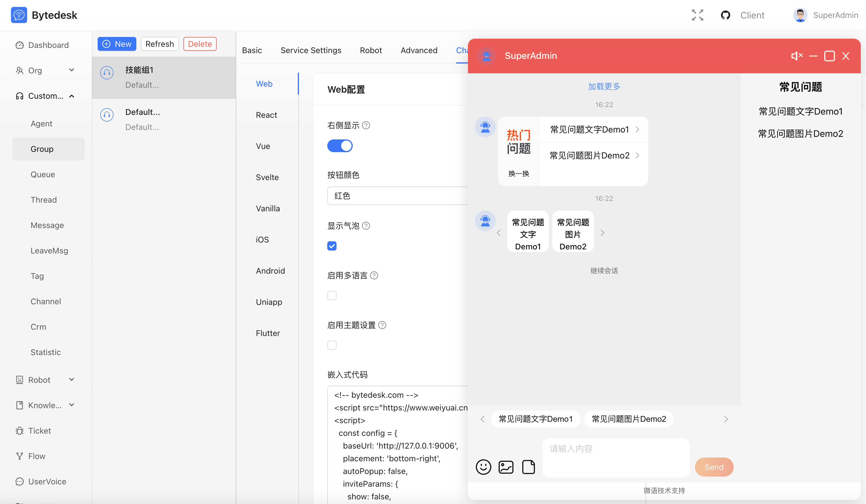The image size is (866, 504).
Task: Click the help icon beside 右侧显示
Action: click(366, 125)
